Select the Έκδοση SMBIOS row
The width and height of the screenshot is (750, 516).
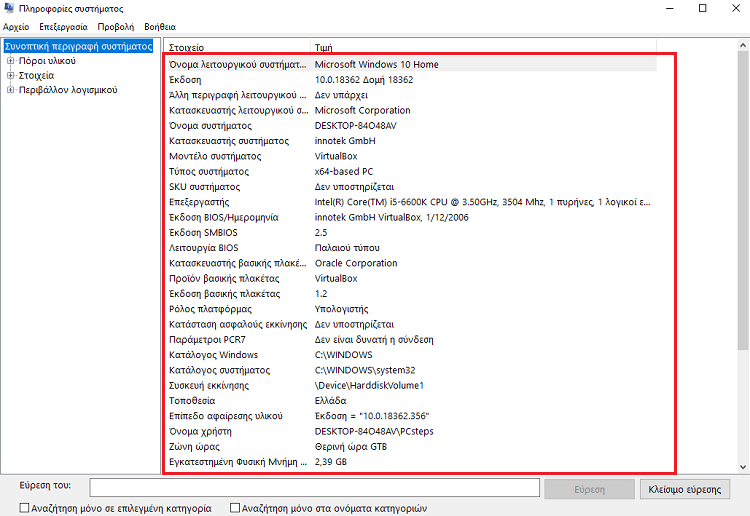point(411,232)
